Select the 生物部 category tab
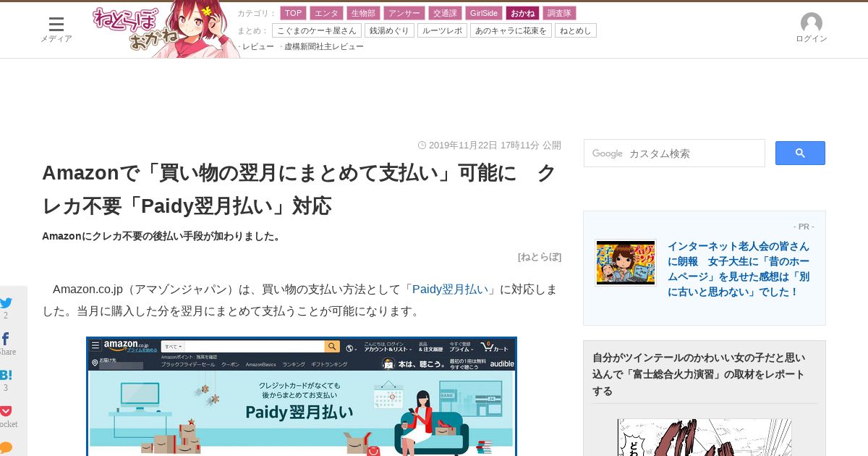 (364, 13)
